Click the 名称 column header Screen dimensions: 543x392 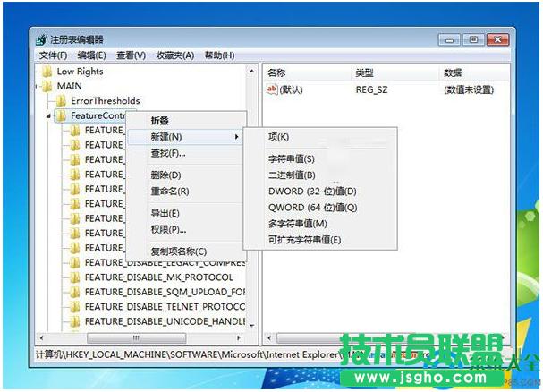click(308, 72)
